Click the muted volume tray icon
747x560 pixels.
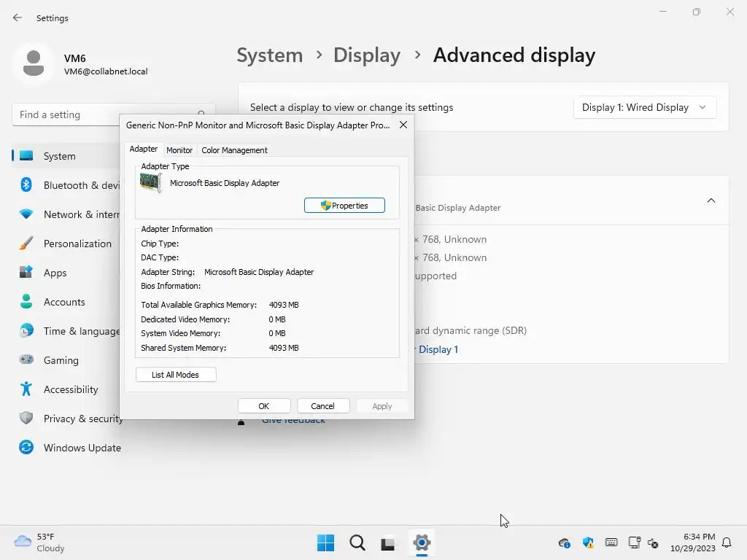click(653, 542)
